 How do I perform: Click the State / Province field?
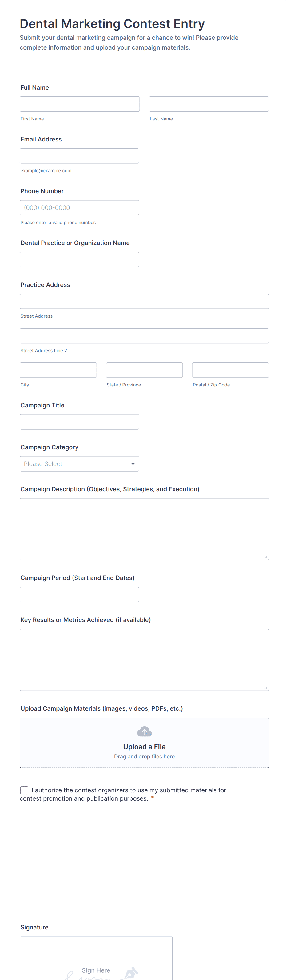(144, 370)
